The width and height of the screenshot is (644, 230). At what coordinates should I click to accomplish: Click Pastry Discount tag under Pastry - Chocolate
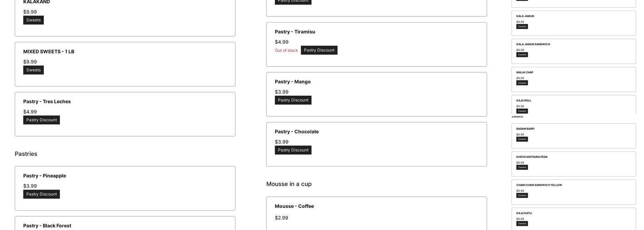tap(293, 150)
